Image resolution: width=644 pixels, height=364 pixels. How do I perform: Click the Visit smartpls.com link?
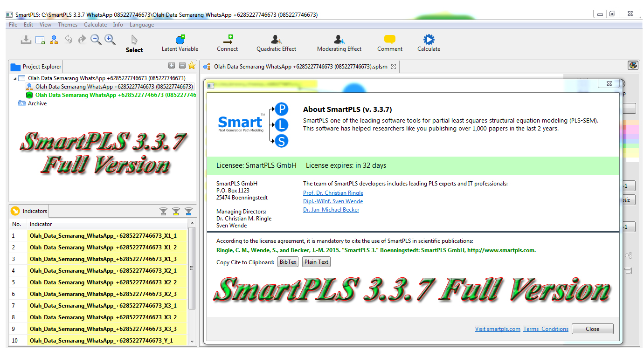point(498,329)
